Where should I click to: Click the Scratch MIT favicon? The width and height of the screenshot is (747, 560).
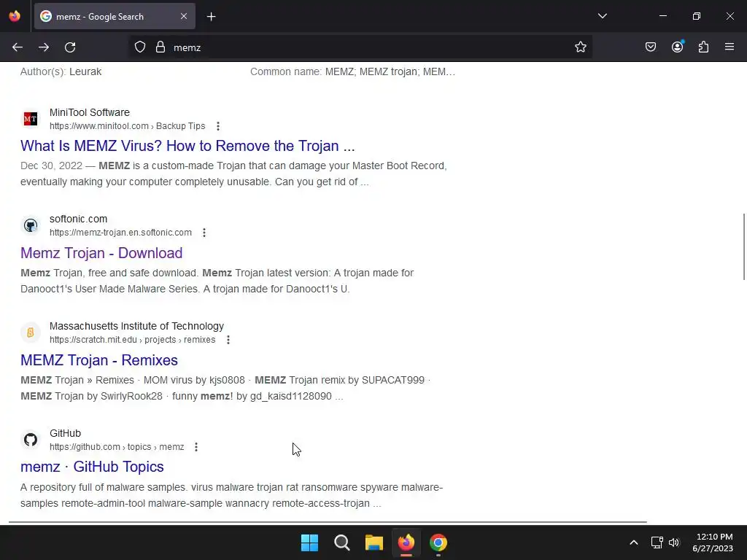pyautogui.click(x=31, y=332)
